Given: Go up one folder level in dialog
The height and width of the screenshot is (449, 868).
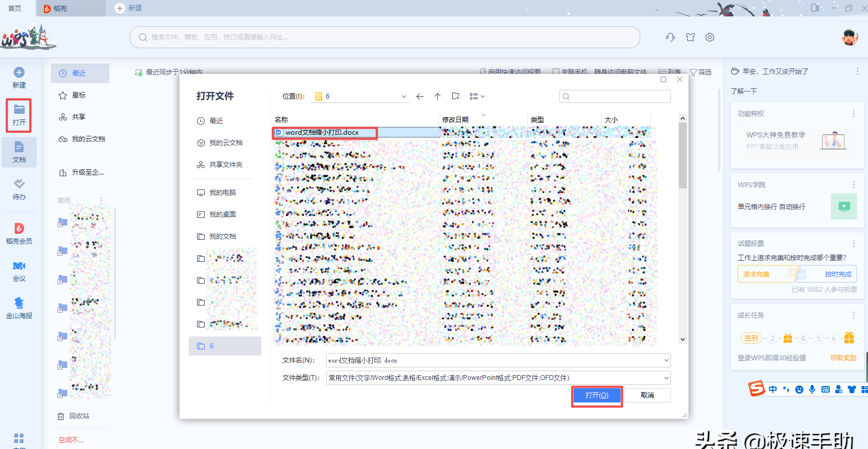Looking at the screenshot, I should pos(437,96).
